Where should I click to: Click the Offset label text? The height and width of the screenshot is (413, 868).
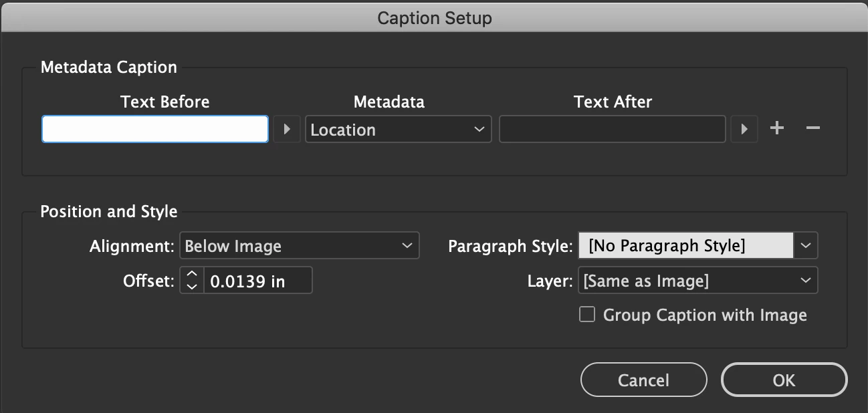148,281
